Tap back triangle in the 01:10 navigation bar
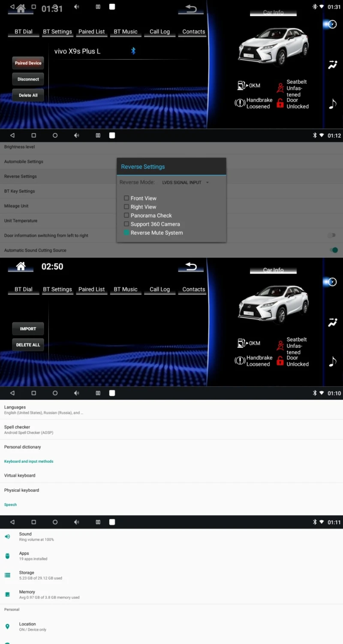The image size is (343, 644). 12,393
